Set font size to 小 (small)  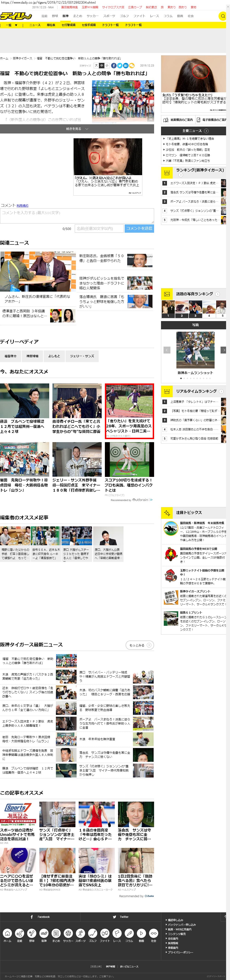pyautogui.click(x=107, y=65)
